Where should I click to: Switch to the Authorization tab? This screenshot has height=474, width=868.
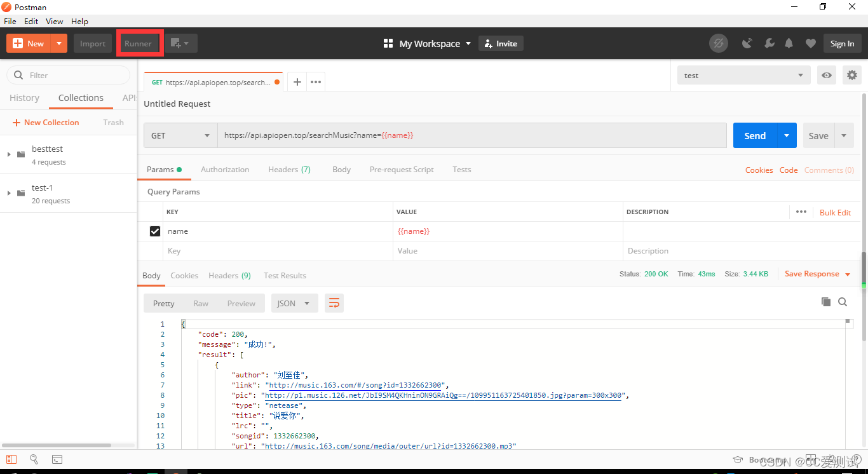225,170
